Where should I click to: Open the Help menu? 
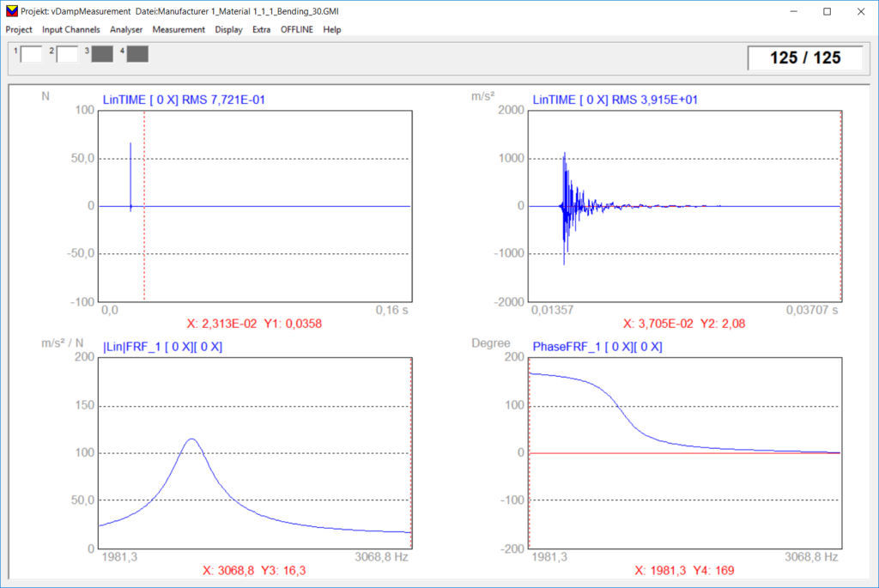331,29
